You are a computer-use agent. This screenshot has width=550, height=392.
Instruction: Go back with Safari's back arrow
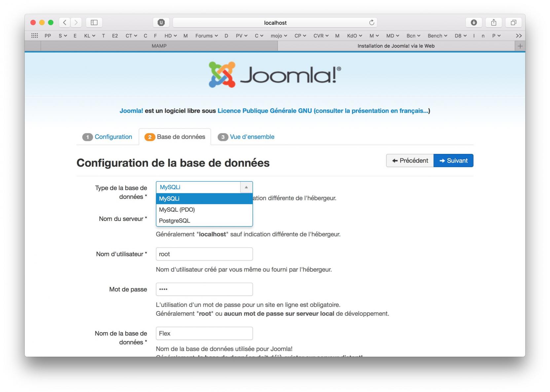pos(65,22)
